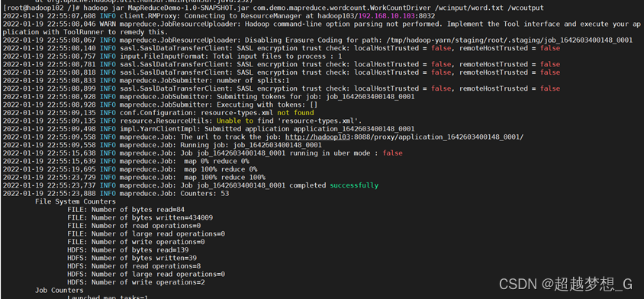Click the green 'successfully' status word
This screenshot has width=644, height=299.
(x=354, y=185)
